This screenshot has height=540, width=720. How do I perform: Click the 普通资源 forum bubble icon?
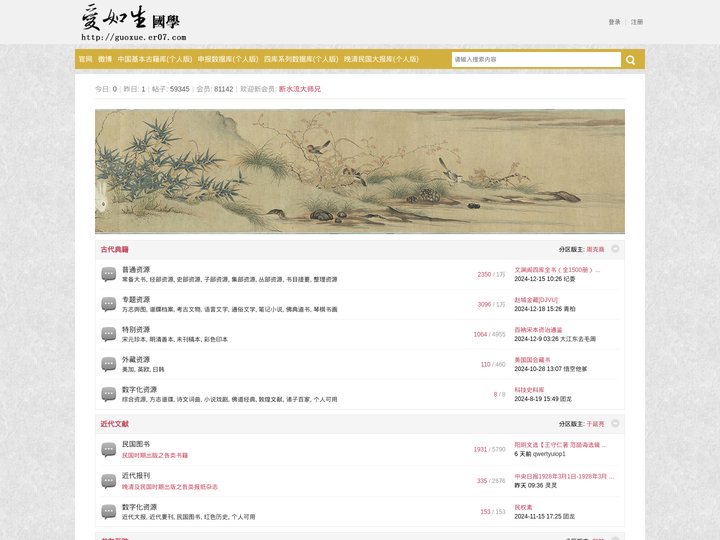tap(108, 274)
